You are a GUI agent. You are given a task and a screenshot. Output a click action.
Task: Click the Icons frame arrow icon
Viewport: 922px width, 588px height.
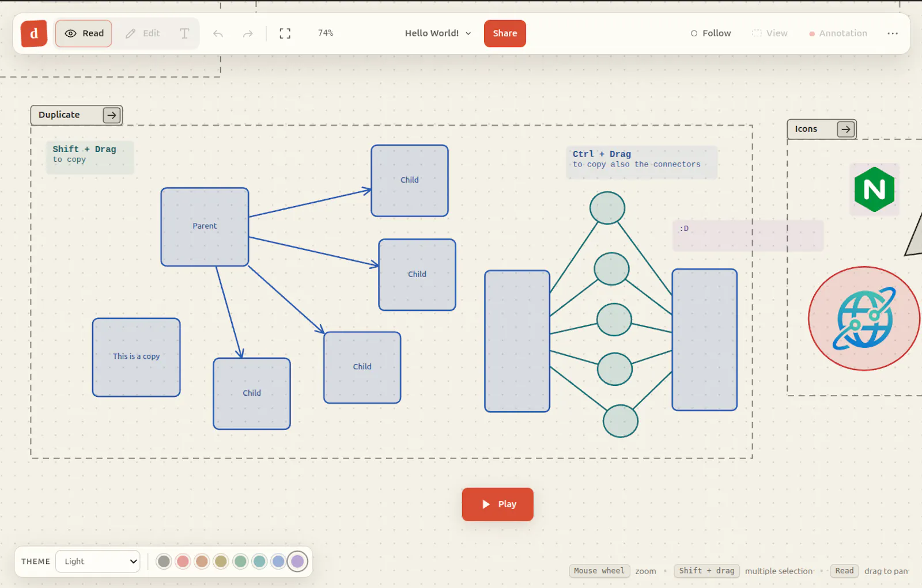click(845, 129)
